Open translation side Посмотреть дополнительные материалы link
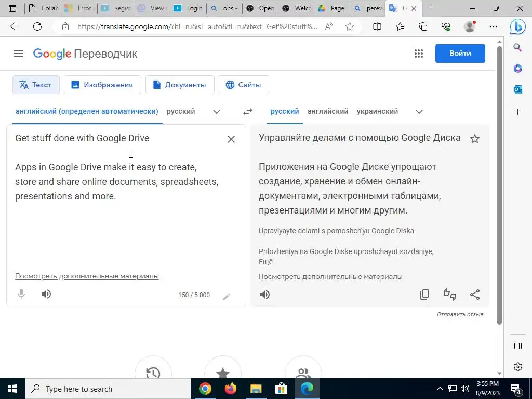The image size is (532, 399). pos(330,277)
